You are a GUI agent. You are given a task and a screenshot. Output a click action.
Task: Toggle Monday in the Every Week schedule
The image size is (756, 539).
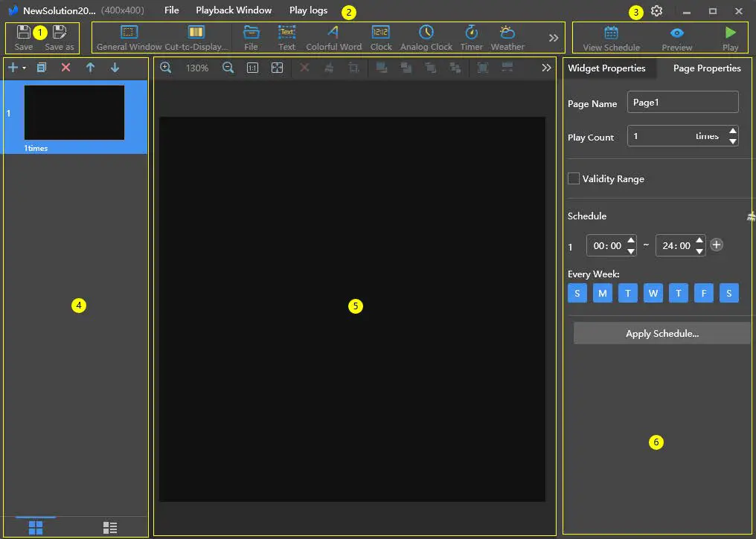602,293
